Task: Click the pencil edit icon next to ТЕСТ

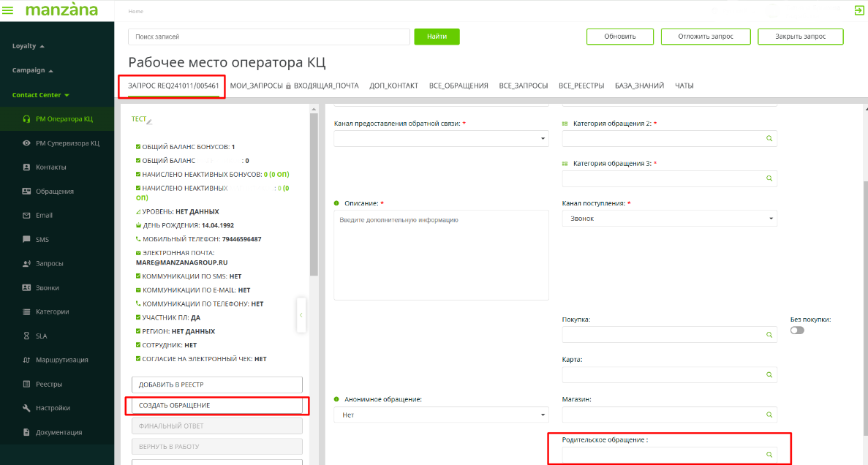Action: pyautogui.click(x=149, y=120)
